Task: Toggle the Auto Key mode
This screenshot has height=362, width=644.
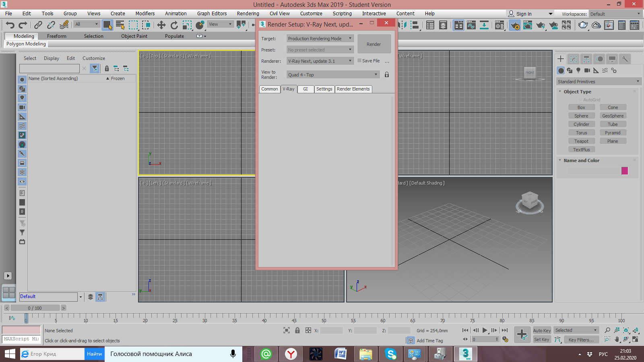Action: pyautogui.click(x=542, y=331)
